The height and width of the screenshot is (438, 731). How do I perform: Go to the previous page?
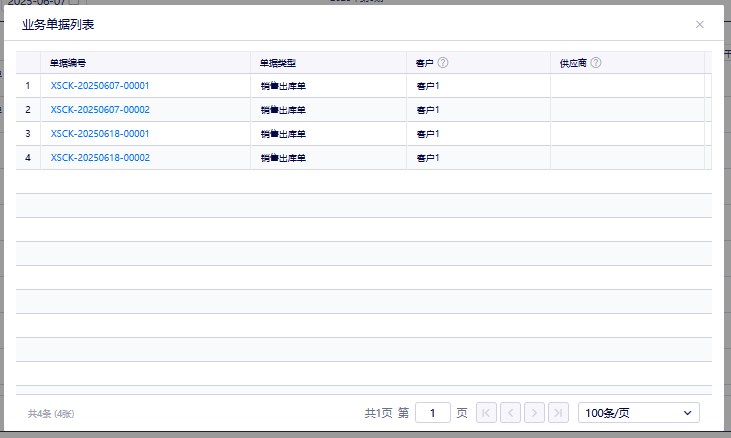[510, 413]
